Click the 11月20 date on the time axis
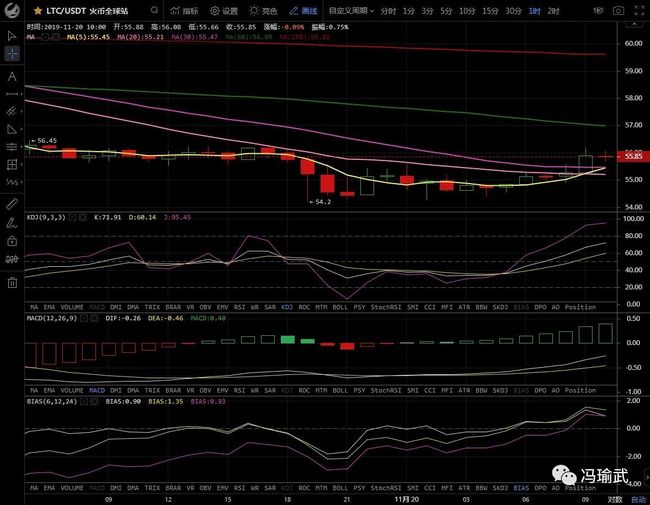Image resolution: width=650 pixels, height=505 pixels. [407, 499]
